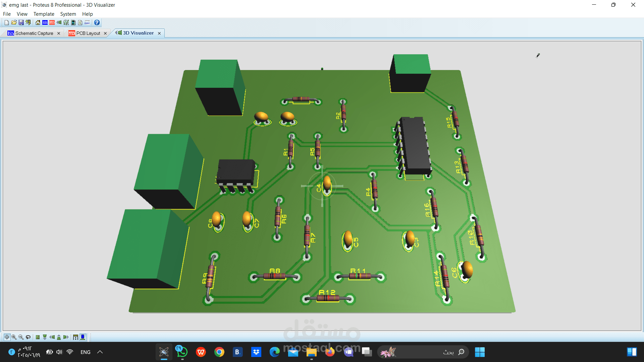Open the Gerber viewer toolbar icon
644x362 pixels.
[66, 22]
